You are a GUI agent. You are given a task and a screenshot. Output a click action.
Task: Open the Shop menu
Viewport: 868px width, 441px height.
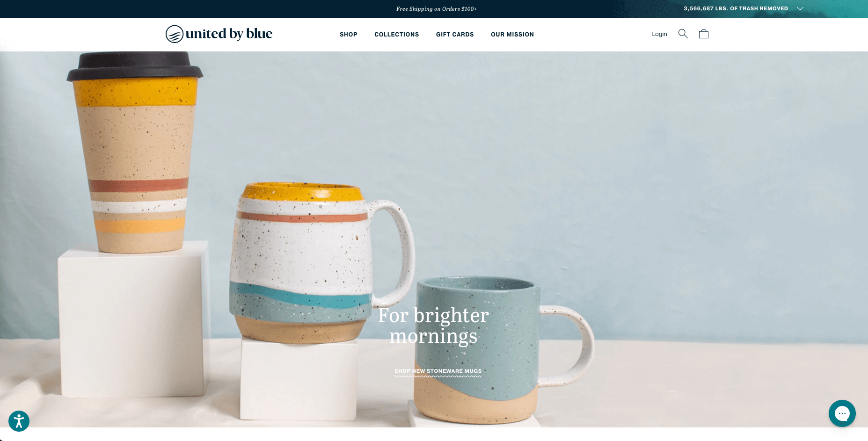[349, 35]
